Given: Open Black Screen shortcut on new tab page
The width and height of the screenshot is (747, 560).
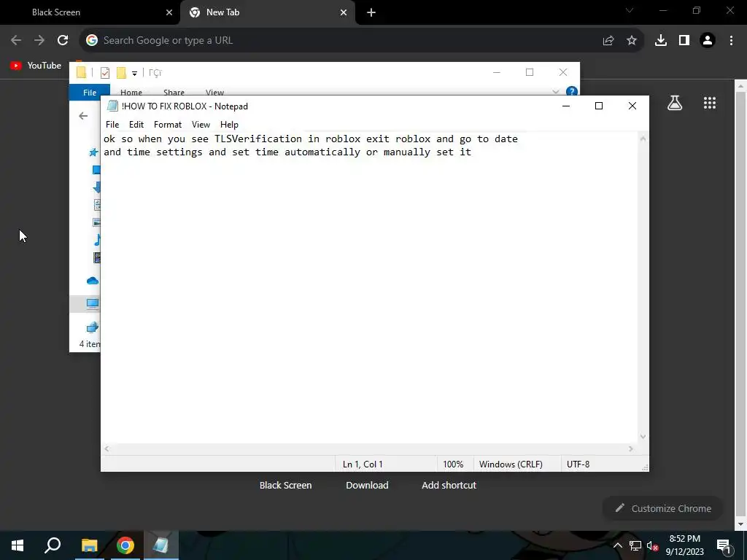Looking at the screenshot, I should click(x=285, y=485).
